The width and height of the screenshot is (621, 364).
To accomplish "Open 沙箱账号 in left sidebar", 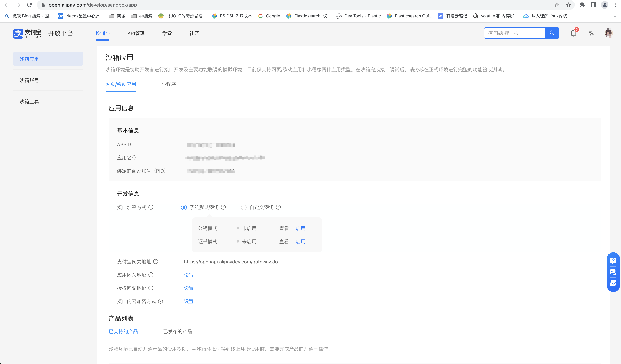I will [x=29, y=81].
